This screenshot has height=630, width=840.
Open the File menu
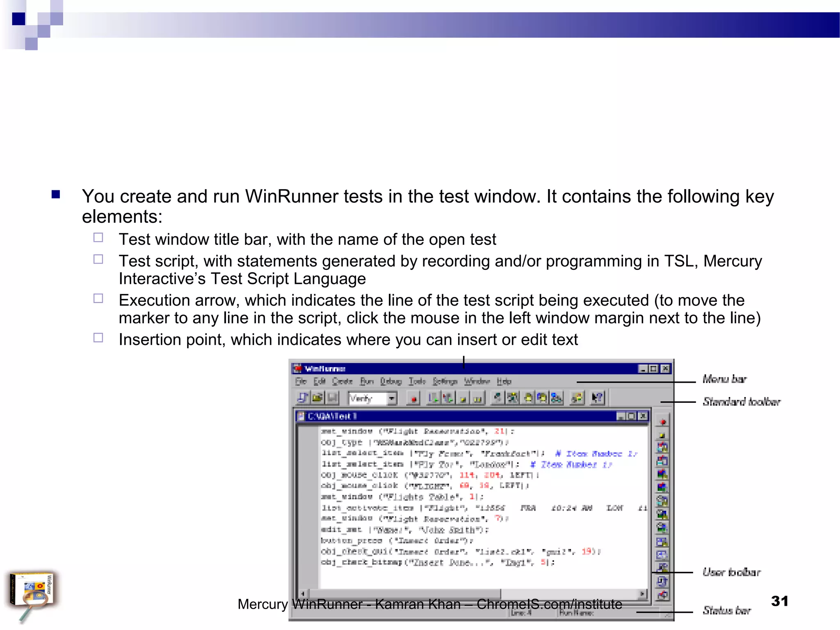301,381
